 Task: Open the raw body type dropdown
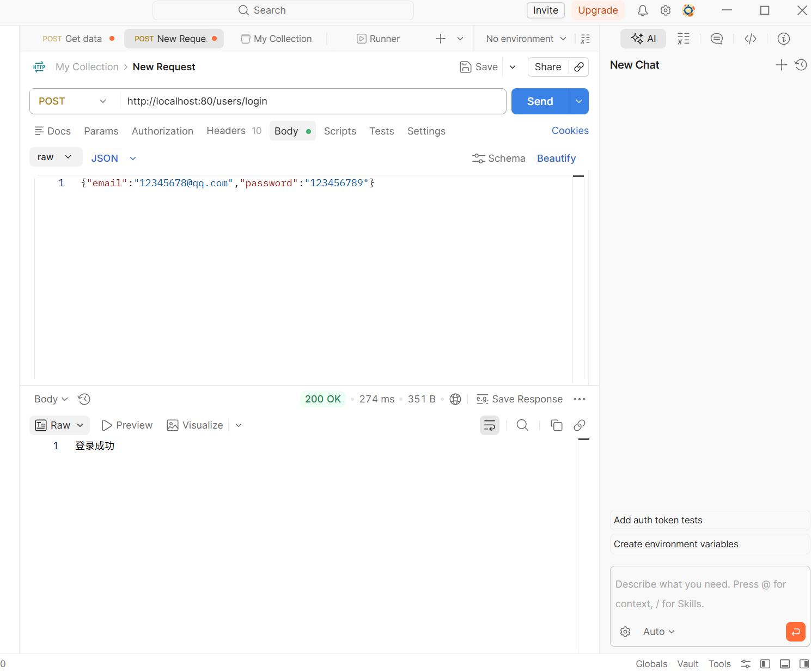pyautogui.click(x=56, y=157)
